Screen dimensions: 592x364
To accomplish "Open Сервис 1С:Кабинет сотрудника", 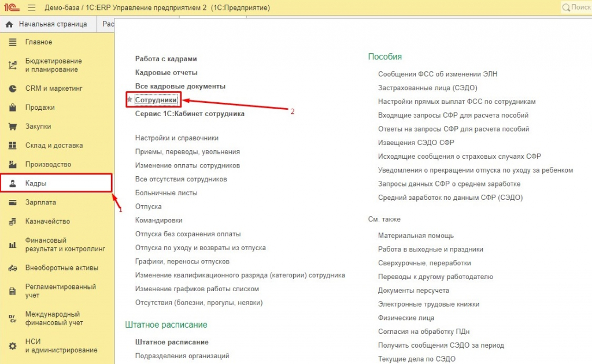I will coord(190,114).
